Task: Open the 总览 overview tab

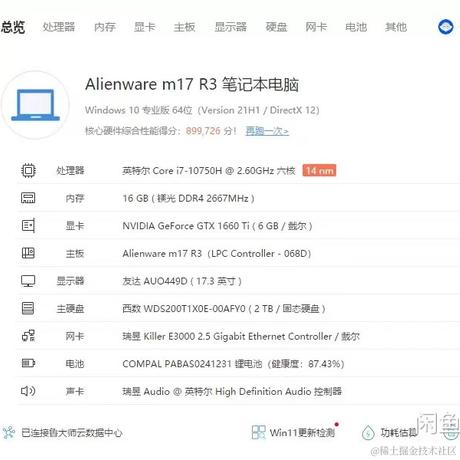Action: (x=13, y=27)
